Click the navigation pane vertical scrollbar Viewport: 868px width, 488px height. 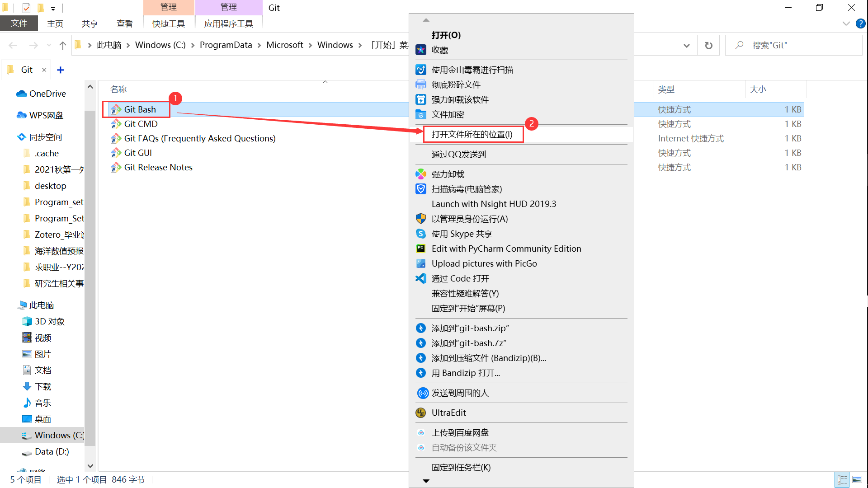pos(90,271)
